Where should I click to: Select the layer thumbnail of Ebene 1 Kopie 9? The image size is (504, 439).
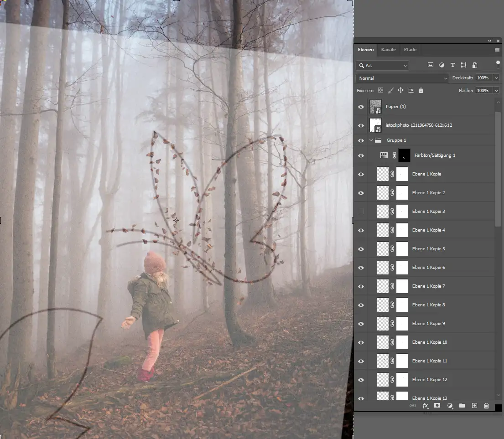click(x=383, y=323)
